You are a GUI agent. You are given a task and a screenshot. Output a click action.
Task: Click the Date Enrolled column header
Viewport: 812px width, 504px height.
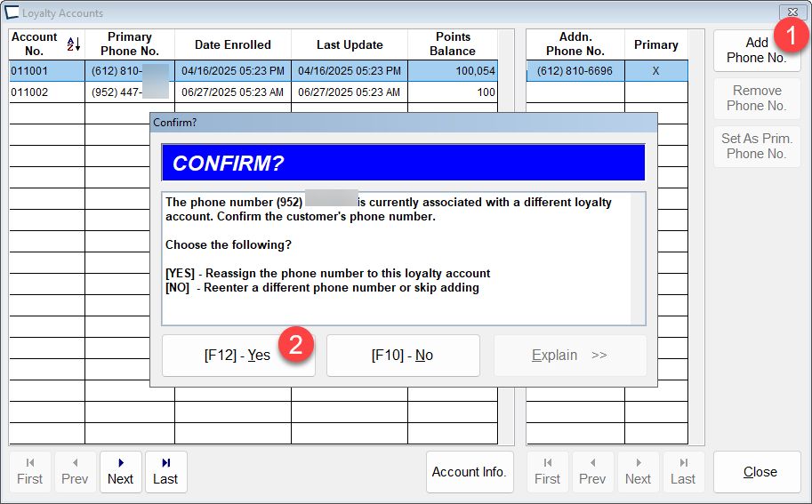click(232, 44)
